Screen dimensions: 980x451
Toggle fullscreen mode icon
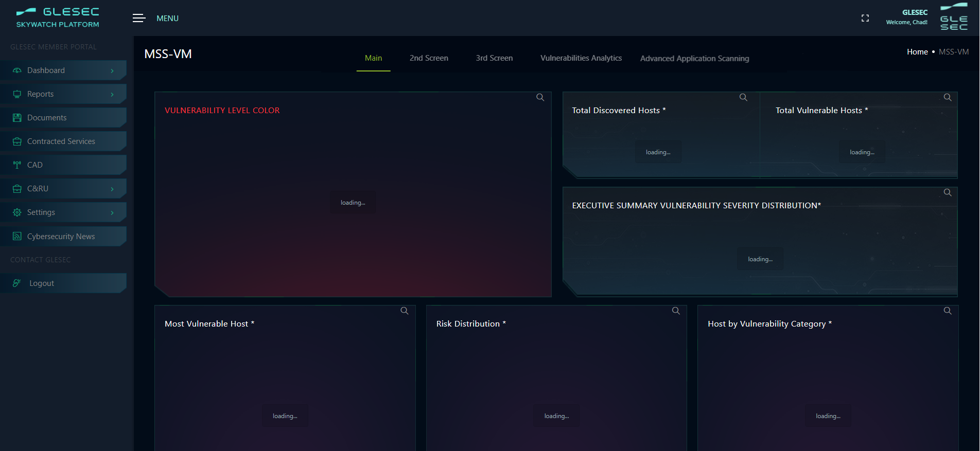coord(865,18)
